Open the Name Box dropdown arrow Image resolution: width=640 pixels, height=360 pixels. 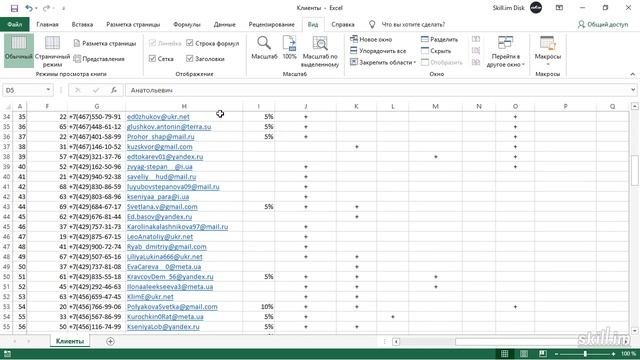48,90
